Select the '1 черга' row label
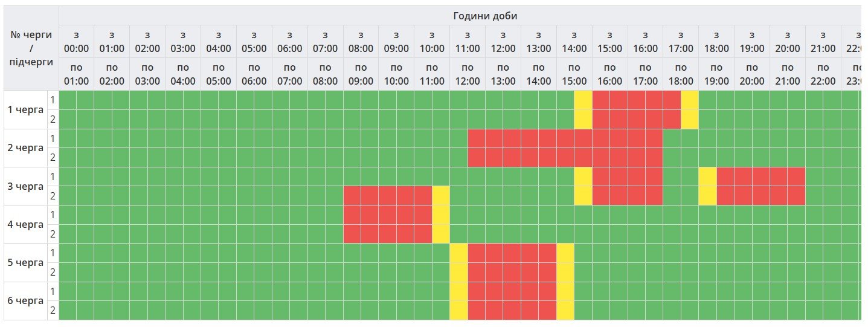Viewport: 868px width, 327px height. [25, 109]
